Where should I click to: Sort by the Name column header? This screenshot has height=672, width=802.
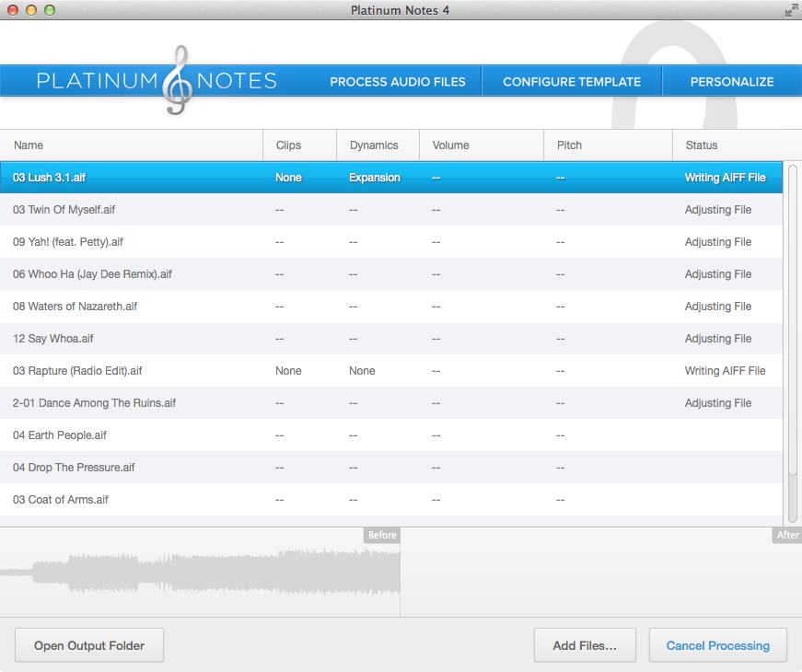click(x=132, y=145)
